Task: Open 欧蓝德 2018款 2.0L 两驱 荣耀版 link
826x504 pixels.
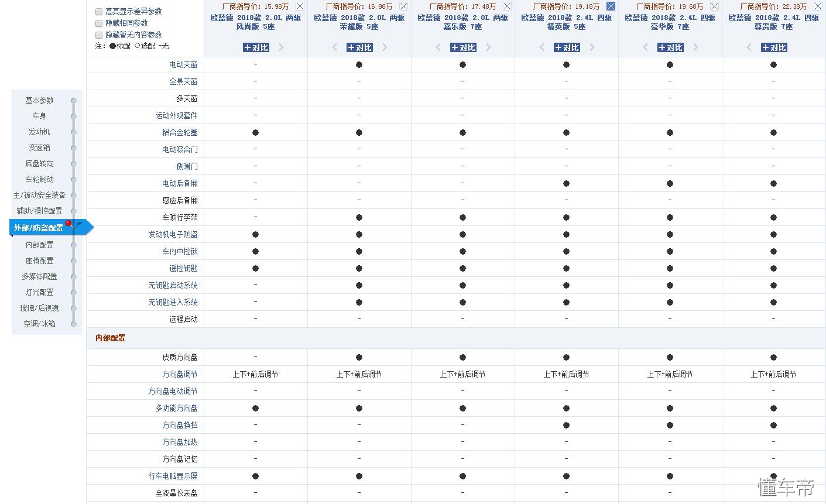Action: 359,22
